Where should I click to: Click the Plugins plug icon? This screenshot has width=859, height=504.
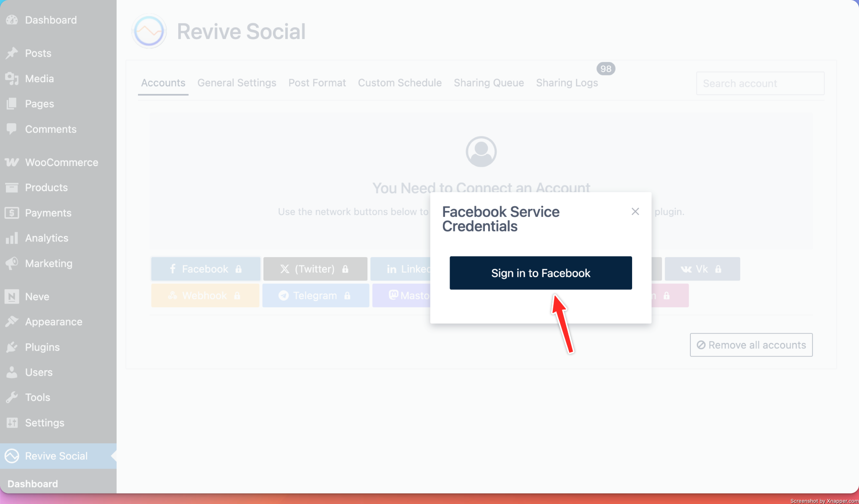[x=12, y=347]
